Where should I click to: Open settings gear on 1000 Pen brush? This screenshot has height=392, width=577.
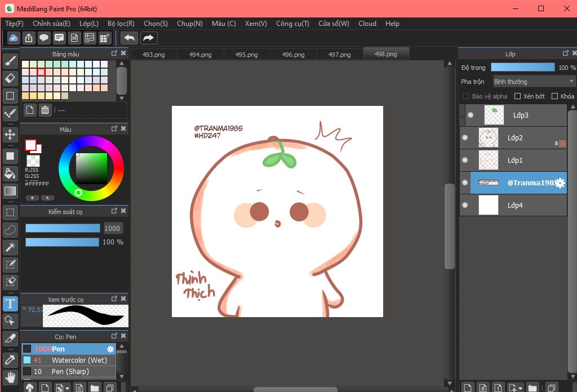pos(110,349)
